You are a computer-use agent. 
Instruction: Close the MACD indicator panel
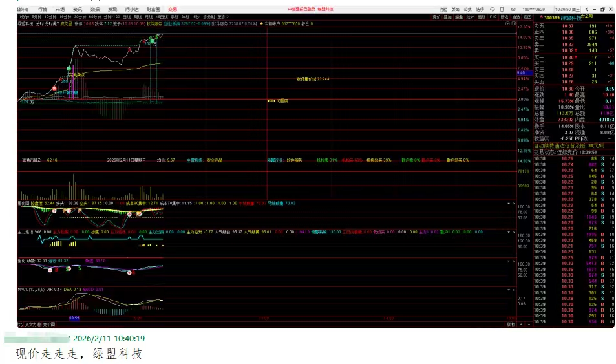pyautogui.click(x=514, y=290)
